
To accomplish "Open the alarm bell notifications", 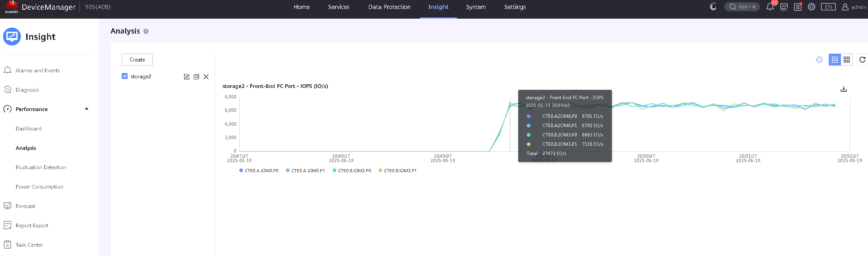I will 770,7.
